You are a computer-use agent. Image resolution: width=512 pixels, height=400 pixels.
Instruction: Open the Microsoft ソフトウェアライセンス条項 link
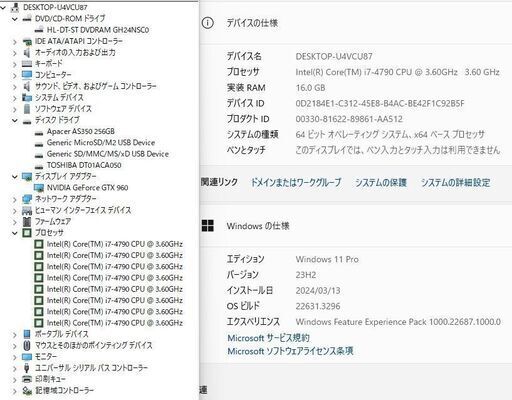pos(290,351)
